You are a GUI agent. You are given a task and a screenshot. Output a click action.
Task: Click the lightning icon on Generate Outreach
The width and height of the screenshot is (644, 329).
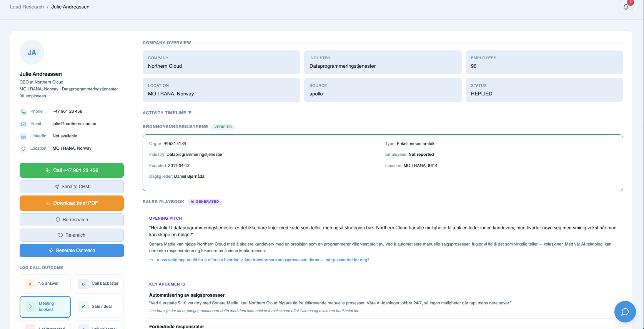51,251
